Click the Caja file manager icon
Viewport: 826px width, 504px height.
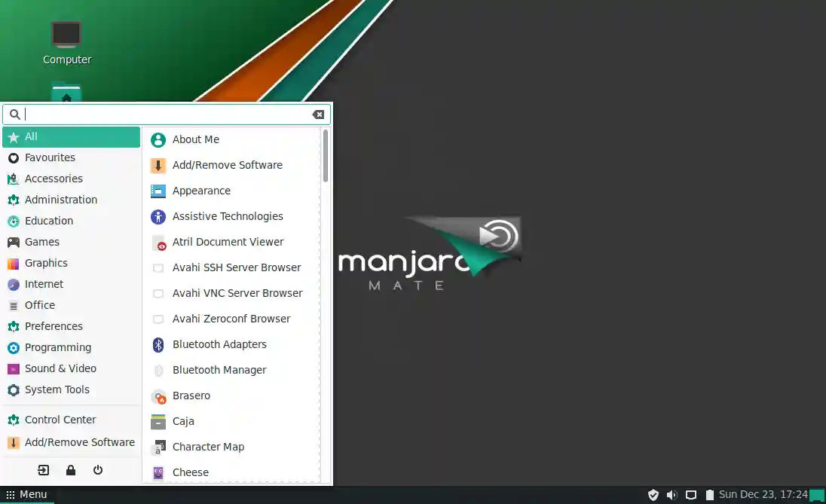pyautogui.click(x=158, y=421)
